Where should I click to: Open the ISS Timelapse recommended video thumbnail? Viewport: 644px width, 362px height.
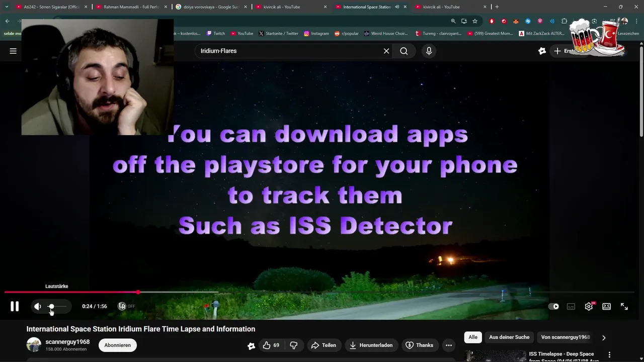pyautogui.click(x=495, y=356)
